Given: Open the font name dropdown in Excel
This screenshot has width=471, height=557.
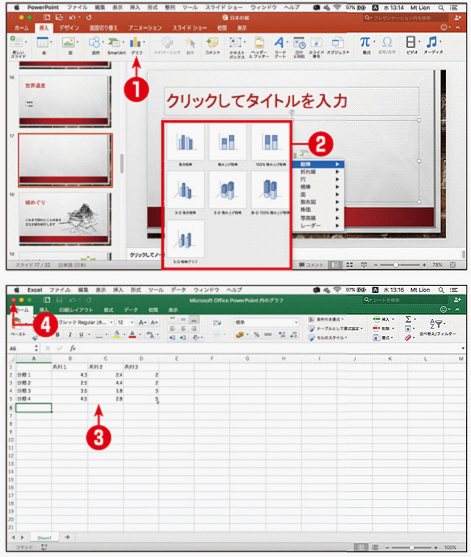Looking at the screenshot, I should (x=111, y=322).
